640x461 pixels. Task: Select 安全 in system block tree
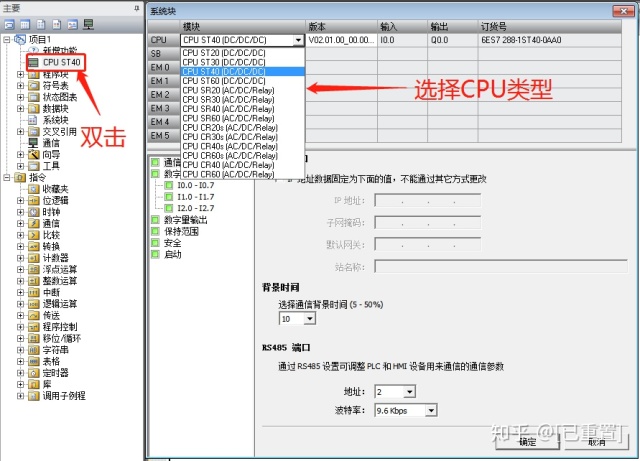[x=173, y=243]
